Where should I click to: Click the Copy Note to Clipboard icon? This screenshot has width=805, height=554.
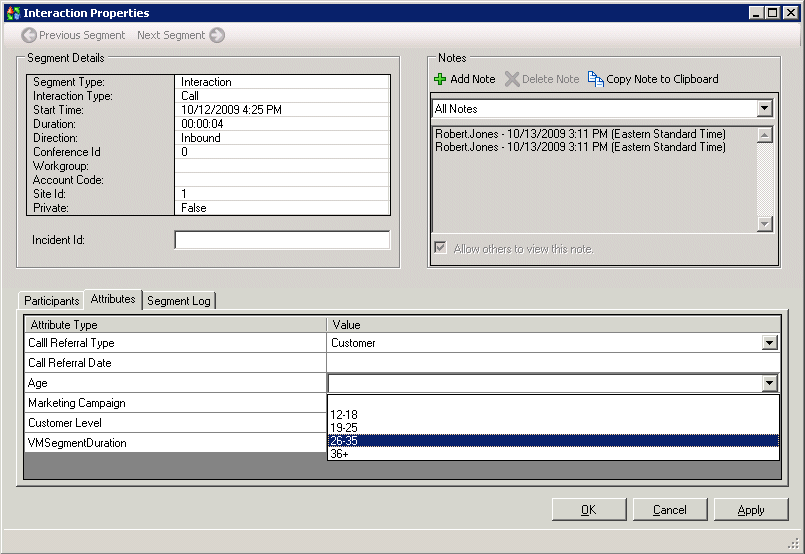tap(596, 79)
